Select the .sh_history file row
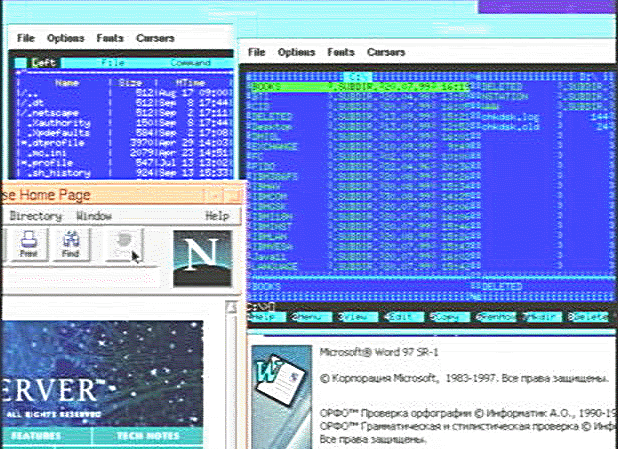 125,173
